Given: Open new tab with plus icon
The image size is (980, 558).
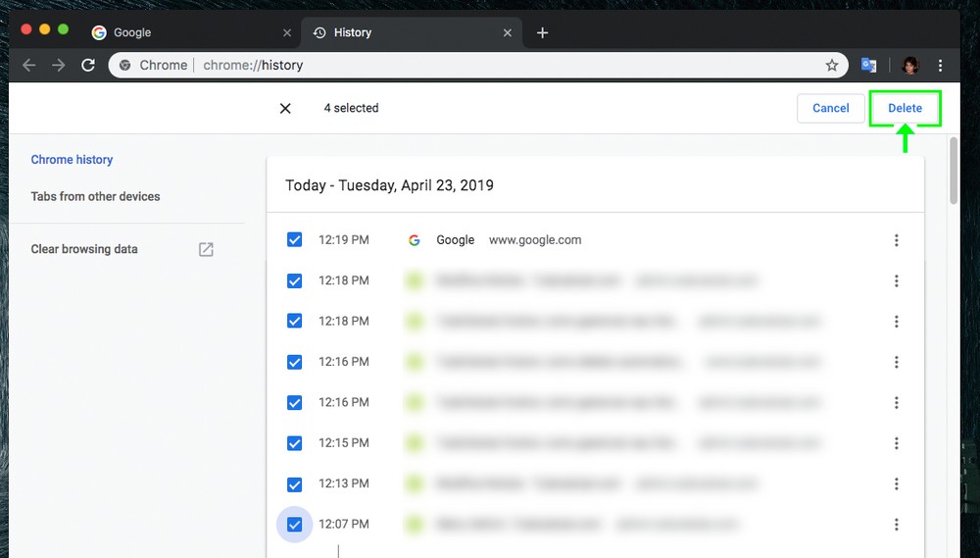Looking at the screenshot, I should [542, 32].
